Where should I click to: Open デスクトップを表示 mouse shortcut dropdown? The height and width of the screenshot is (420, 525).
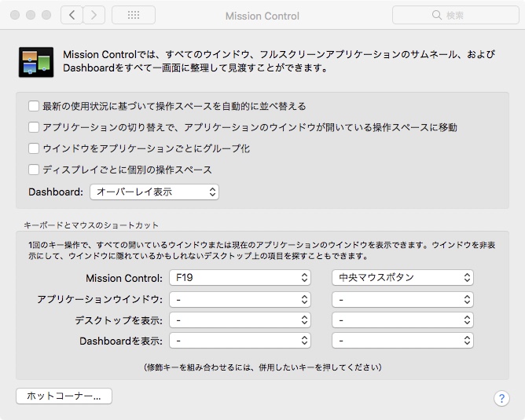pyautogui.click(x=402, y=320)
